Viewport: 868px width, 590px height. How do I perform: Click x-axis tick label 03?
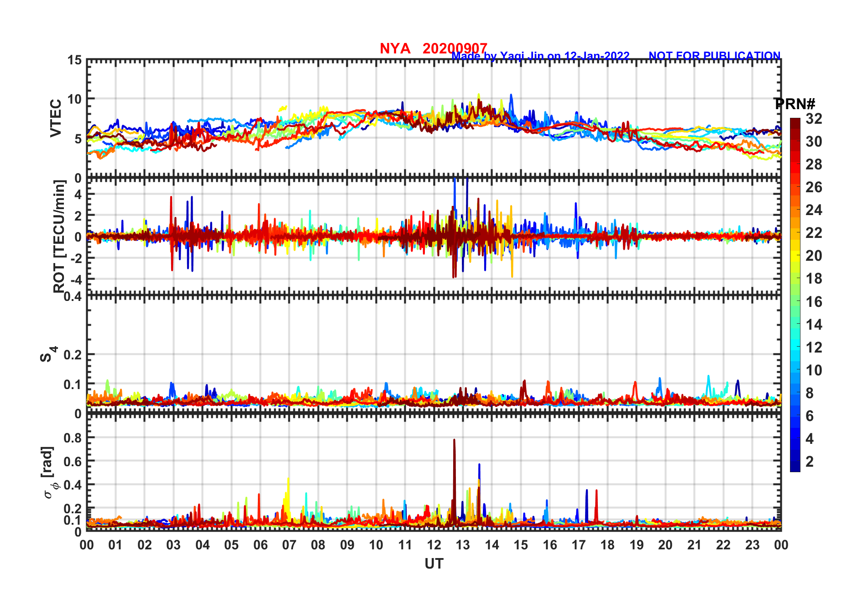pos(173,545)
